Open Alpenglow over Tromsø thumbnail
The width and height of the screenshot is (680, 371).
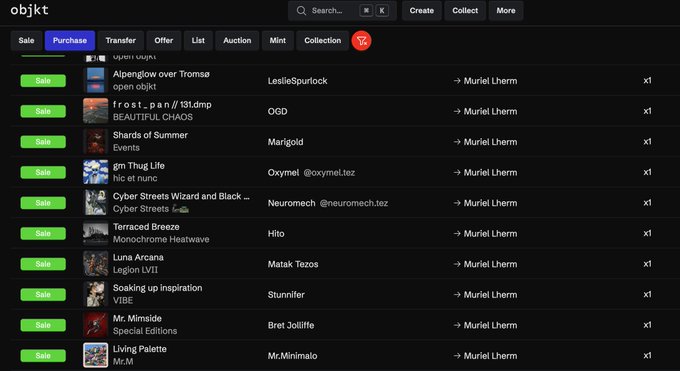click(95, 80)
